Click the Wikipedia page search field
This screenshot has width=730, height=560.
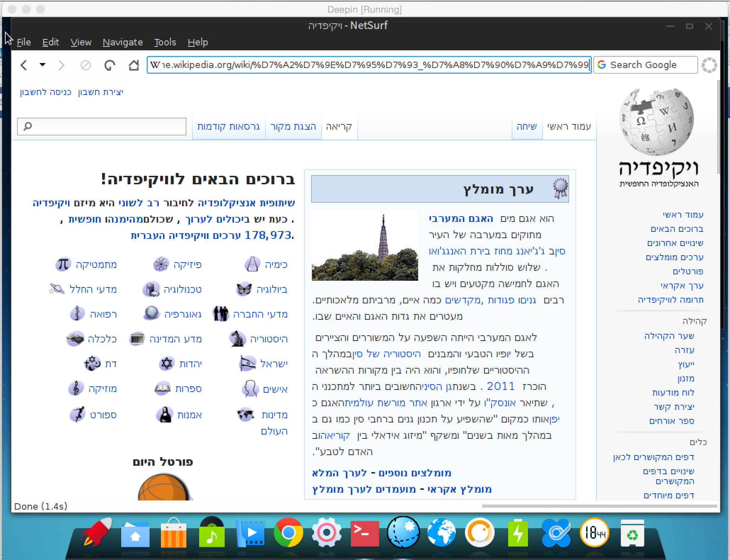pyautogui.click(x=106, y=127)
